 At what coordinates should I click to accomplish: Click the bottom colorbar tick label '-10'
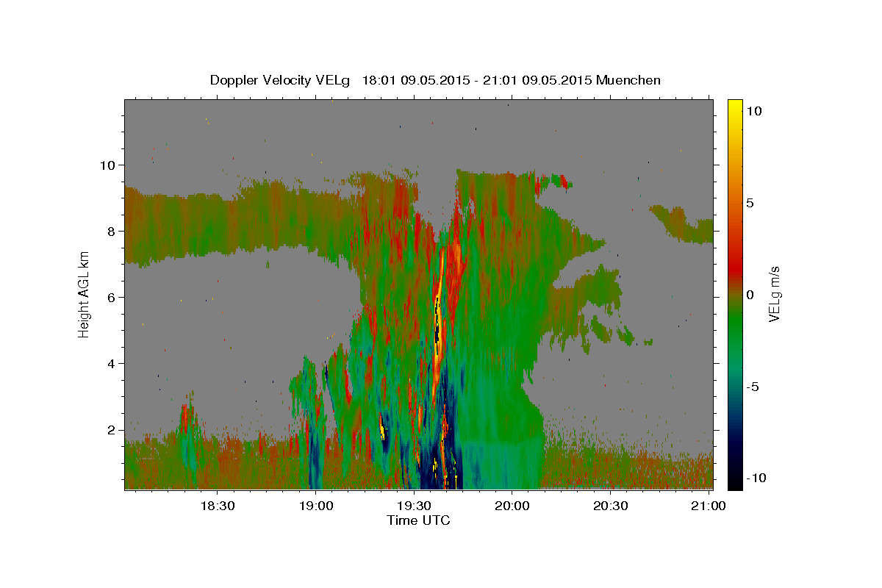[x=756, y=478]
